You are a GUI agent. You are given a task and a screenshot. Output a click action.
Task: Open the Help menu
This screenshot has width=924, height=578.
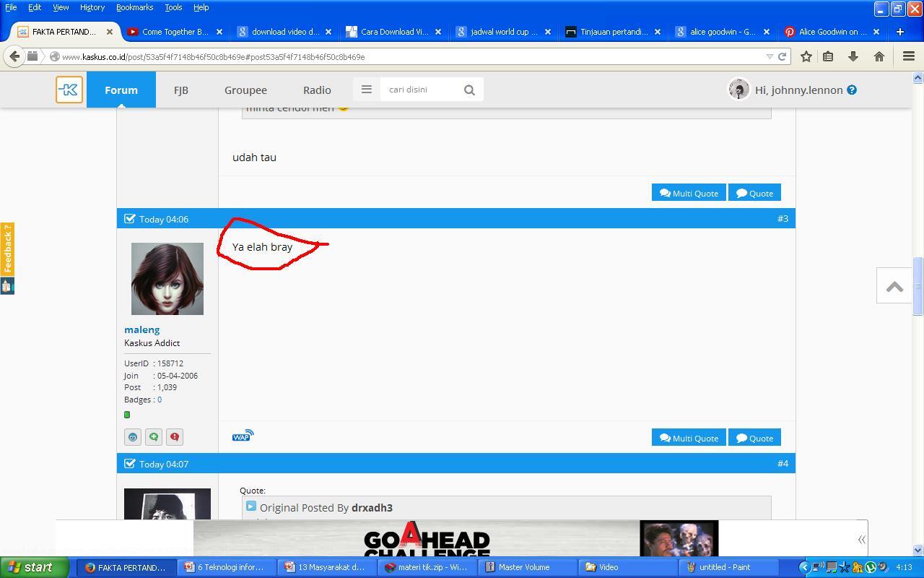point(201,7)
